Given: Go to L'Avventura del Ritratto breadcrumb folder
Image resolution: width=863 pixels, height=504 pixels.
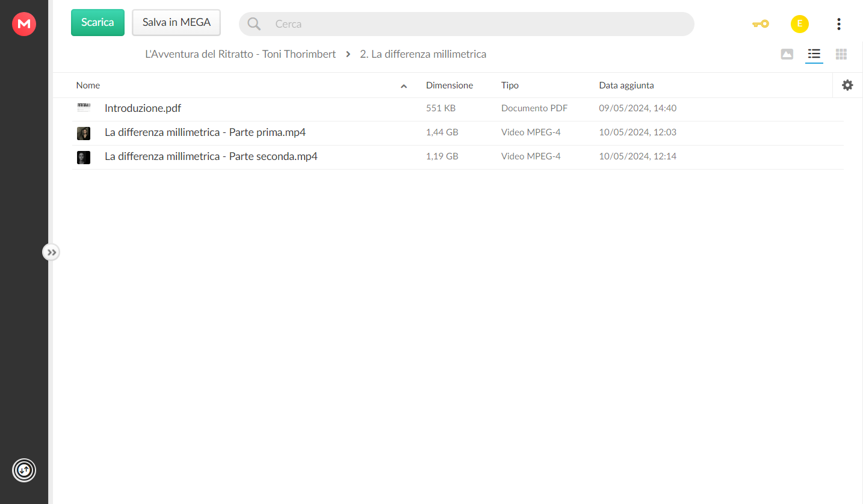Looking at the screenshot, I should point(241,54).
